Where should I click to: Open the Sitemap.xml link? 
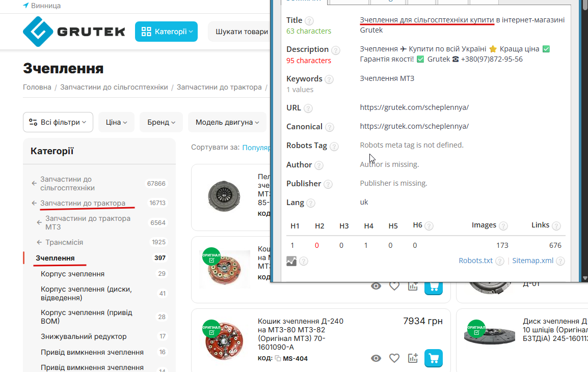pyautogui.click(x=532, y=261)
